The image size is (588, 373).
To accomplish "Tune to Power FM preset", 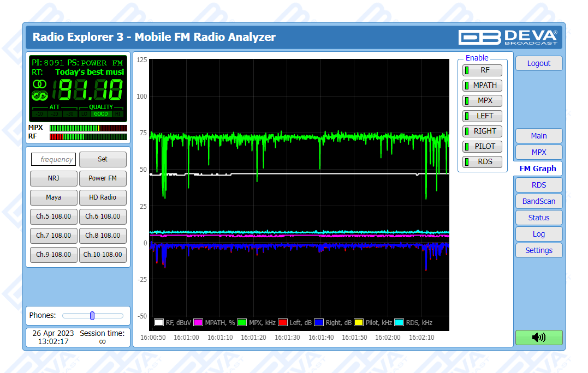I will (x=103, y=178).
